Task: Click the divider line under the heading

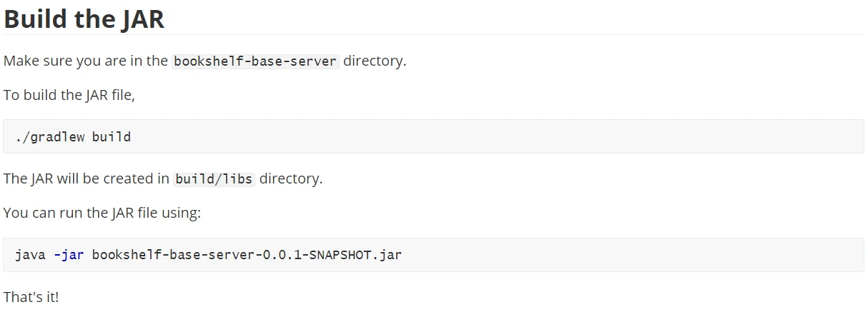Action: pos(434,34)
